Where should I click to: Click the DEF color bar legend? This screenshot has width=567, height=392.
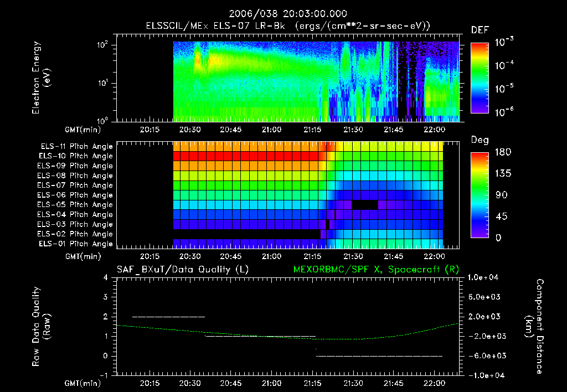480,78
